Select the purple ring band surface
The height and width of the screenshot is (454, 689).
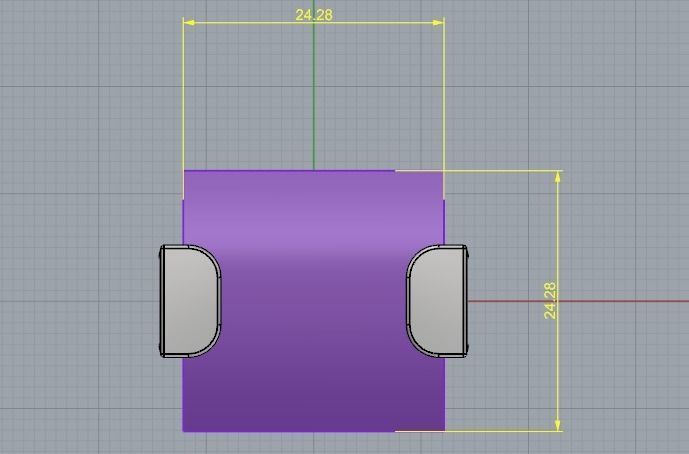pos(314,301)
